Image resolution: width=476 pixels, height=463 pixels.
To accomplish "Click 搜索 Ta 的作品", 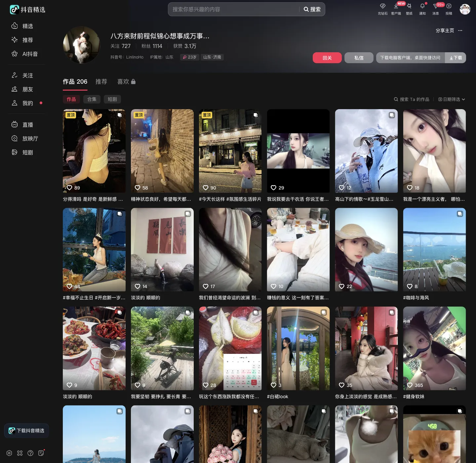I will (412, 99).
